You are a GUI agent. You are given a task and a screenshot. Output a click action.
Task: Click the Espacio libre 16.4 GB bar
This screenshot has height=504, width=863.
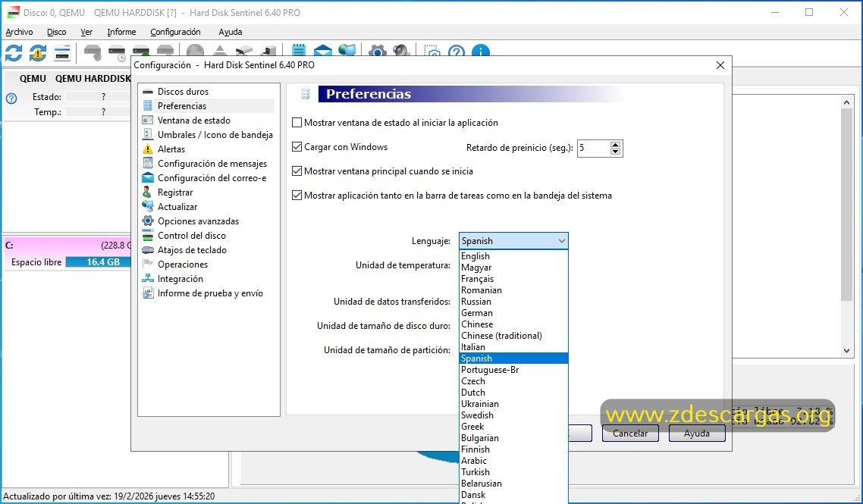pos(98,262)
